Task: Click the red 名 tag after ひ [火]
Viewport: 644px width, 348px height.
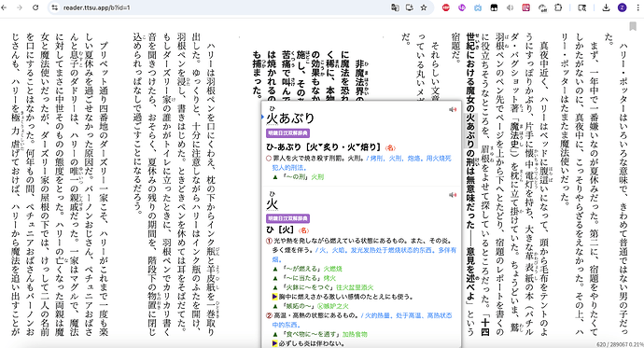Action: click(304, 230)
